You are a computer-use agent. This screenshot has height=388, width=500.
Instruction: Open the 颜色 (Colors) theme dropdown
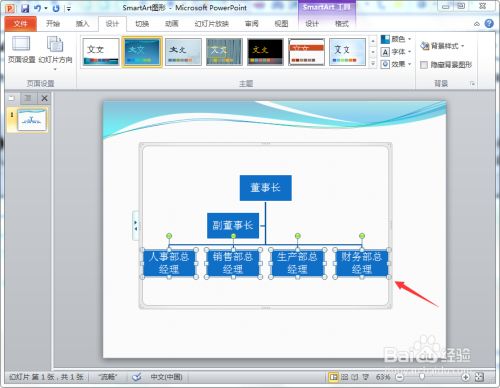[x=396, y=39]
